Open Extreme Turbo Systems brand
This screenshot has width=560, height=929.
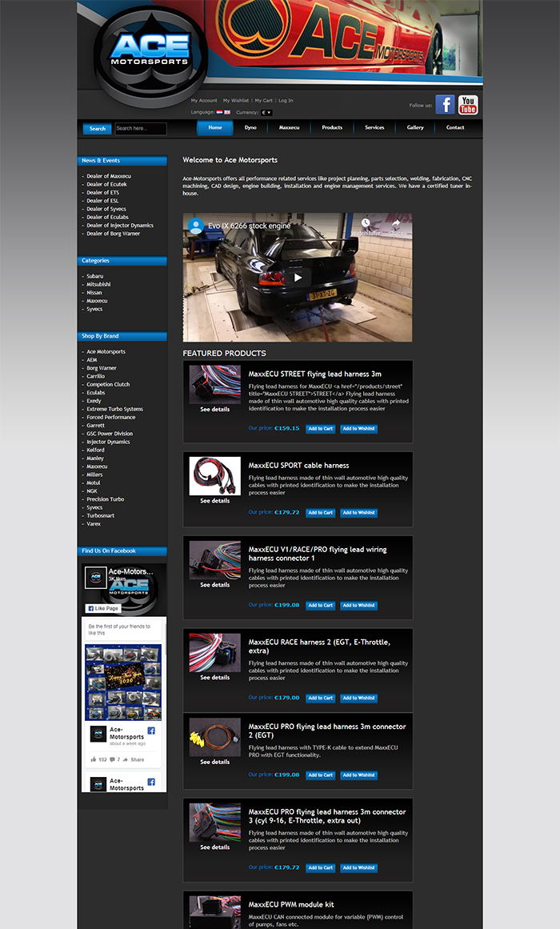(115, 409)
